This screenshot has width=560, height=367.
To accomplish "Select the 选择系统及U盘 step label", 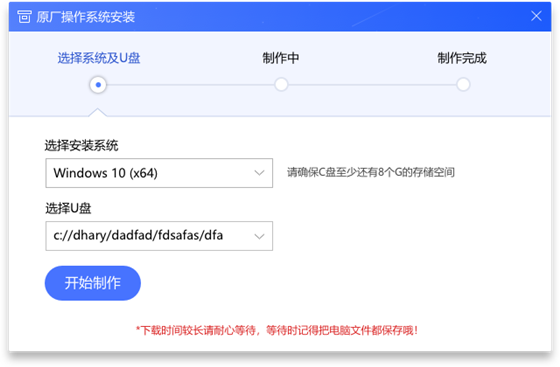I will [x=99, y=58].
